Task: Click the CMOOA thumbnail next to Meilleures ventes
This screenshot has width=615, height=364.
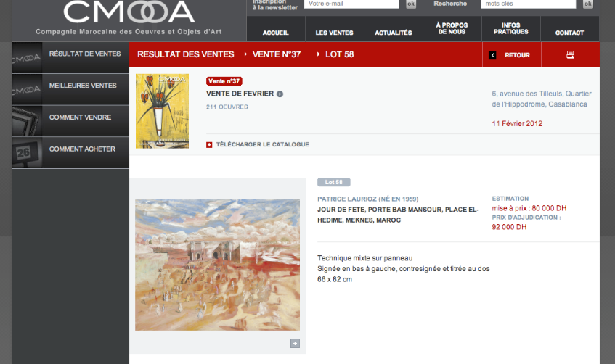Action: point(27,90)
